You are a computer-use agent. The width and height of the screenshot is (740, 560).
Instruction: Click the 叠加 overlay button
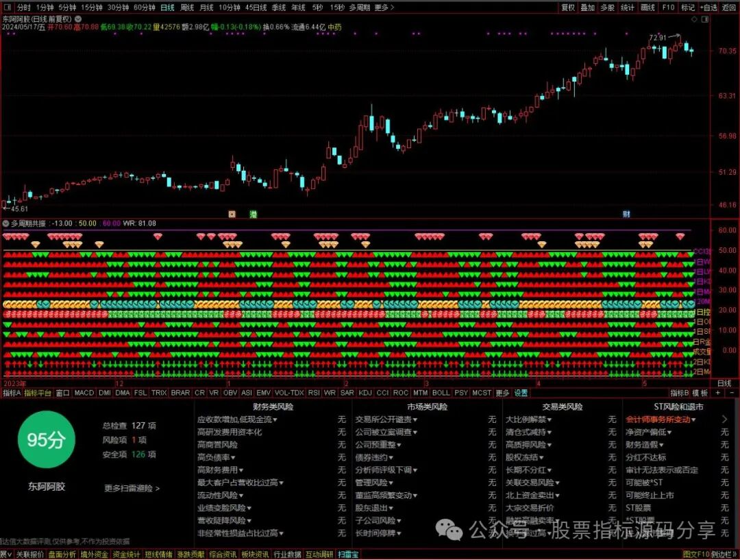click(588, 8)
